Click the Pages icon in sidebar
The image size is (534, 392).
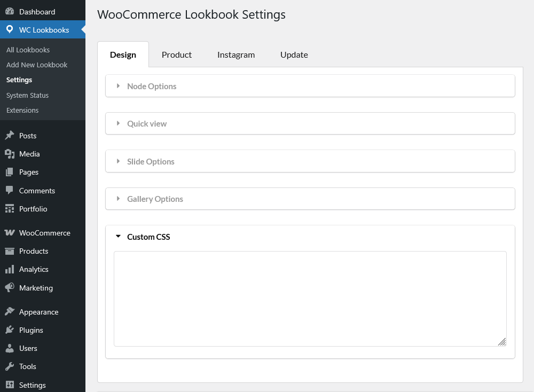pyautogui.click(x=10, y=172)
